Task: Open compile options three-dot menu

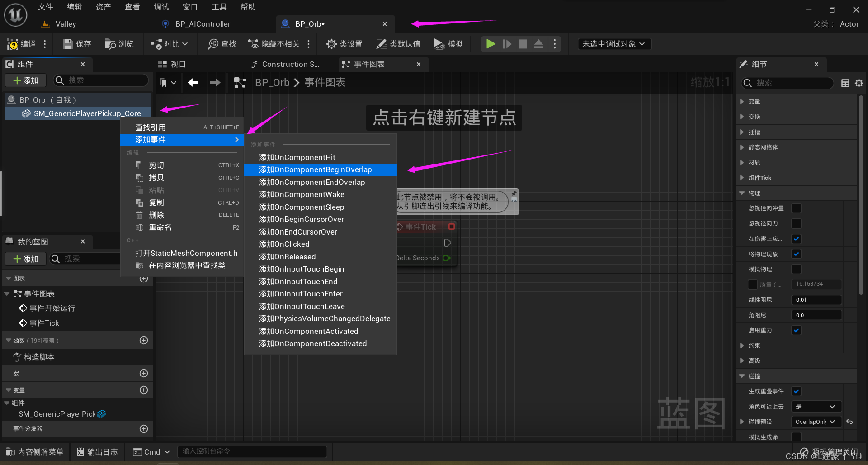Action: [x=44, y=44]
